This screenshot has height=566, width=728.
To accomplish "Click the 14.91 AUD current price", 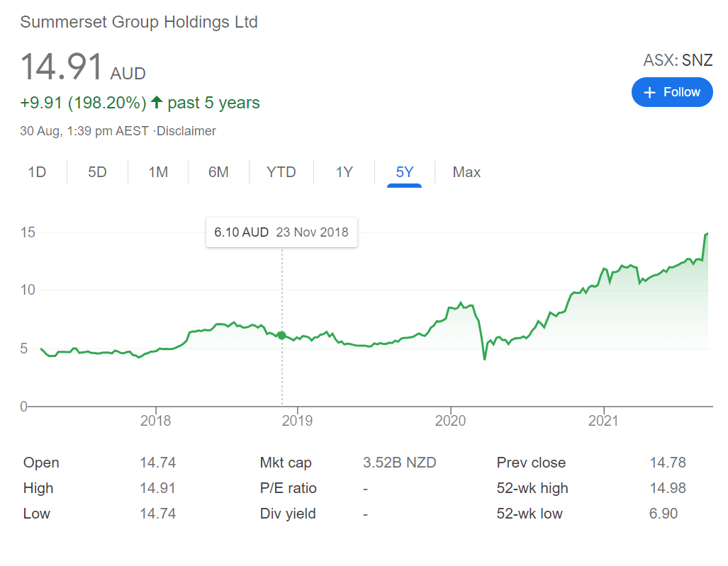I will (83, 68).
